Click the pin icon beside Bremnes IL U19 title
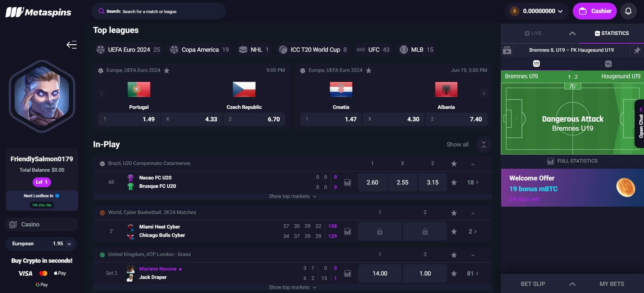The image size is (644, 293). [x=637, y=50]
